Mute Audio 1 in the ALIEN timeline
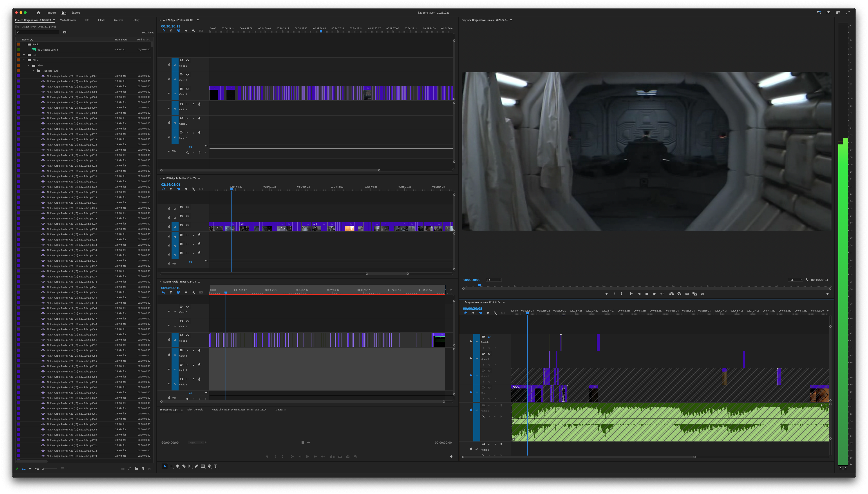868x494 pixels. pyautogui.click(x=187, y=104)
